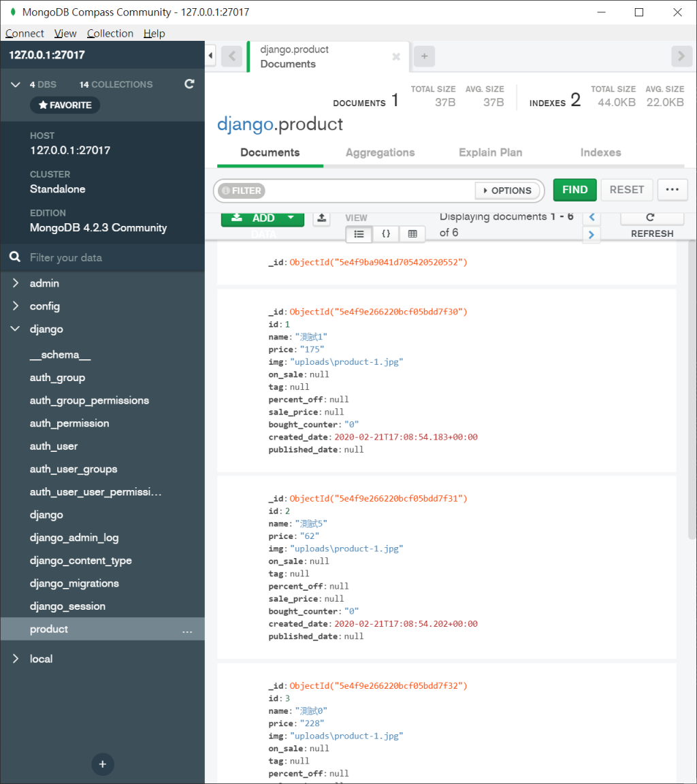Viewport: 697px width, 784px height.
Task: Focus the Filter your data search box
Action: [x=102, y=257]
